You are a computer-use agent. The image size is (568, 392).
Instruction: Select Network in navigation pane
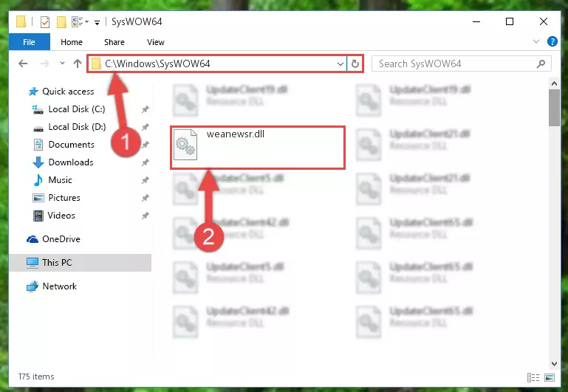pos(59,286)
